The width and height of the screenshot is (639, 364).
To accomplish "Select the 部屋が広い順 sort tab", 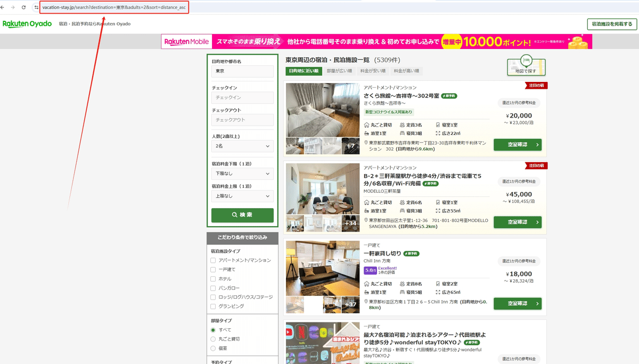I will click(x=339, y=71).
